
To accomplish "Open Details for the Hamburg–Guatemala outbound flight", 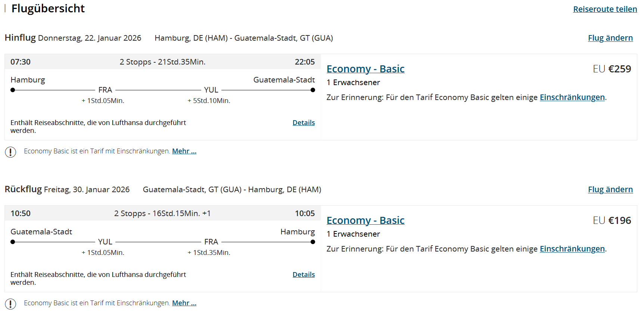I will click(304, 123).
